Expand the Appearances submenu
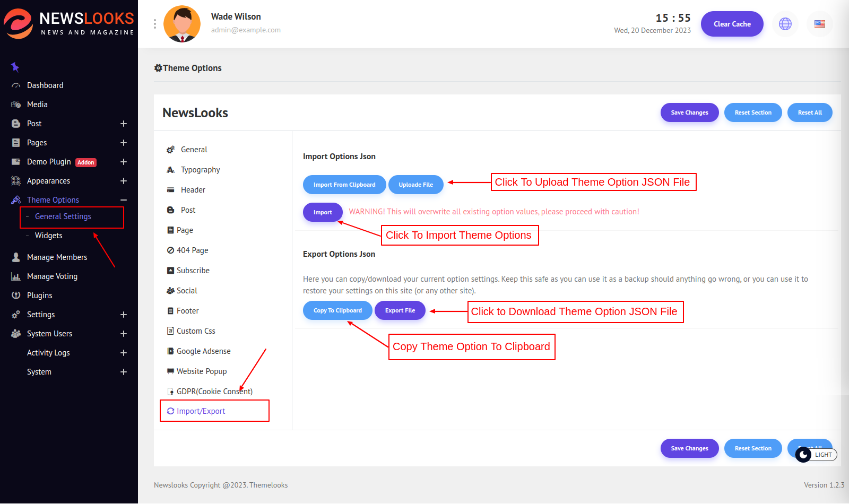The height and width of the screenshot is (504, 849). (123, 181)
